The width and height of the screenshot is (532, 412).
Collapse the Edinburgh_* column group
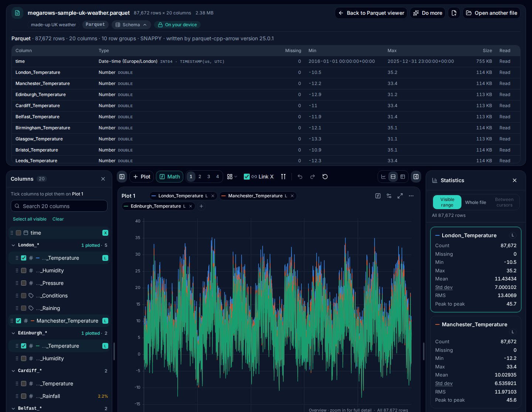pos(13,333)
